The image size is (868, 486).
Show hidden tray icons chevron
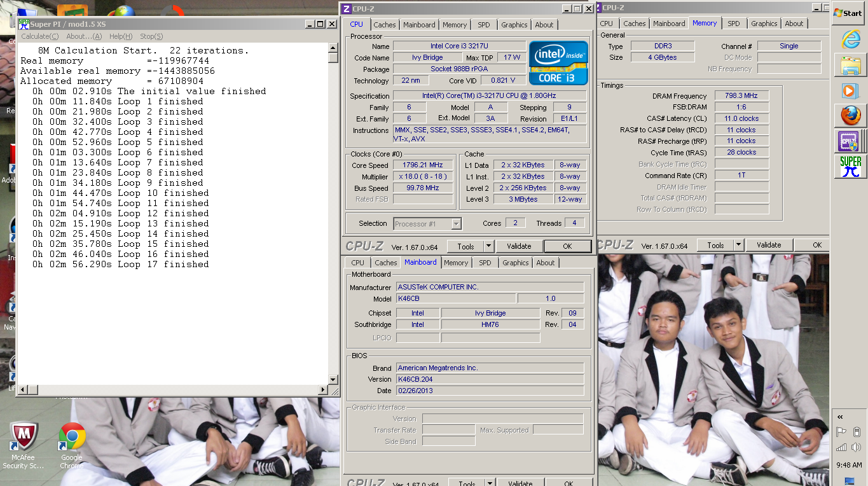[840, 417]
